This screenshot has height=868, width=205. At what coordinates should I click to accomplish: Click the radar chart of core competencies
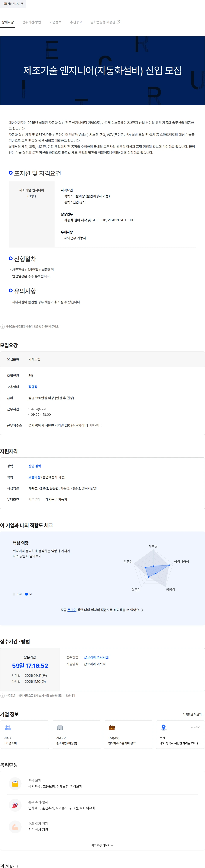point(153,569)
